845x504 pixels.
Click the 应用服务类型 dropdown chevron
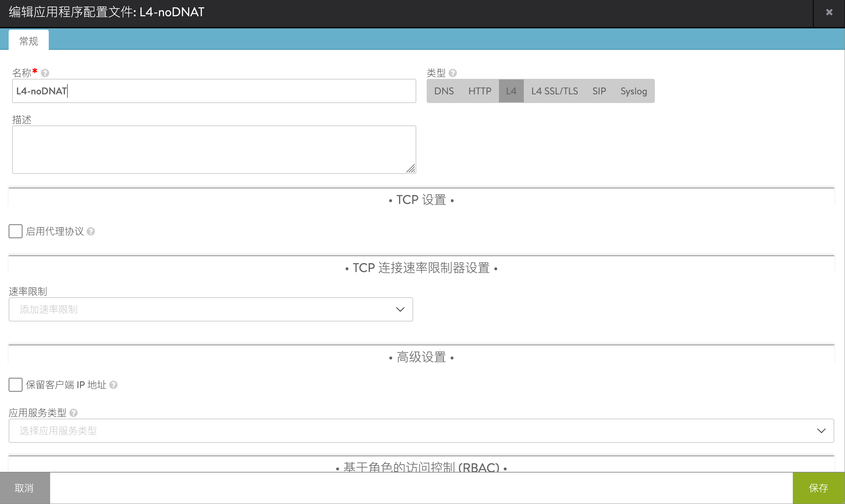pyautogui.click(x=821, y=431)
